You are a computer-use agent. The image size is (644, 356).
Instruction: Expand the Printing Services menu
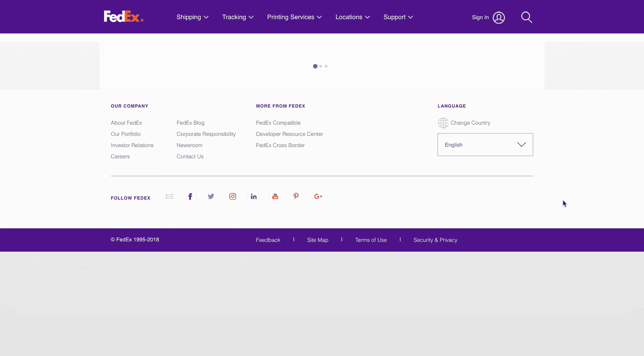click(x=294, y=17)
